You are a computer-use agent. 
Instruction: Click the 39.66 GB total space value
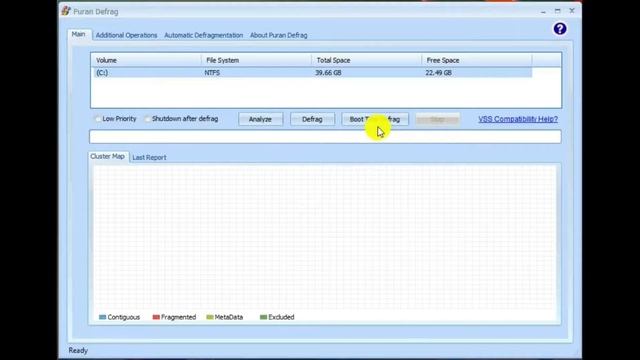328,73
